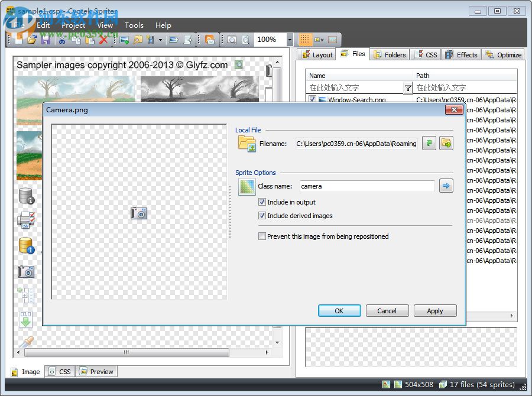Switch to the Folders tab
This screenshot has height=396, width=532.
point(390,54)
